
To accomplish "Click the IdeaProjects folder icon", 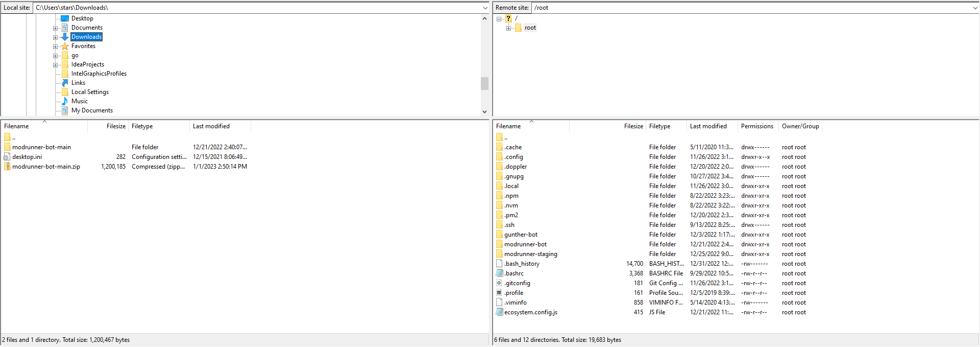I will (x=65, y=64).
